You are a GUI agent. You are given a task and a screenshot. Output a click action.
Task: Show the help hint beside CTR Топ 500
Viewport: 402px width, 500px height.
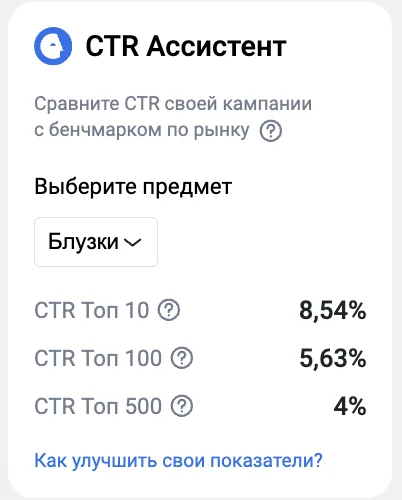[182, 406]
